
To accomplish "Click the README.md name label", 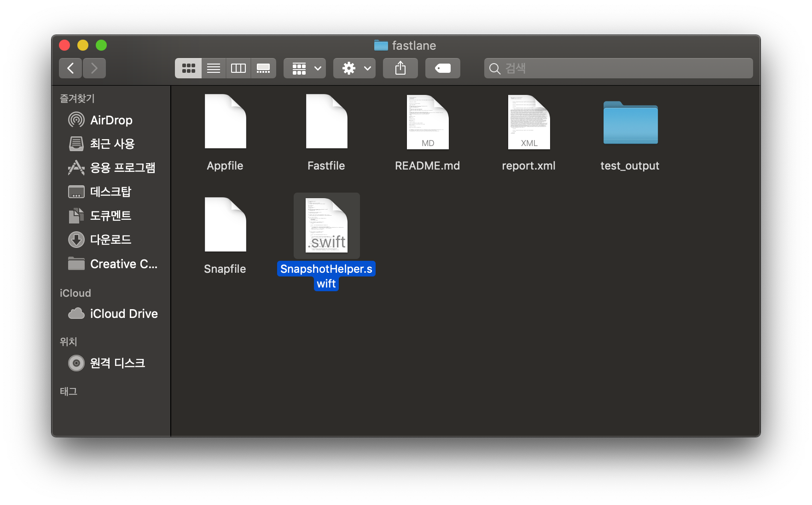I will 428,166.
